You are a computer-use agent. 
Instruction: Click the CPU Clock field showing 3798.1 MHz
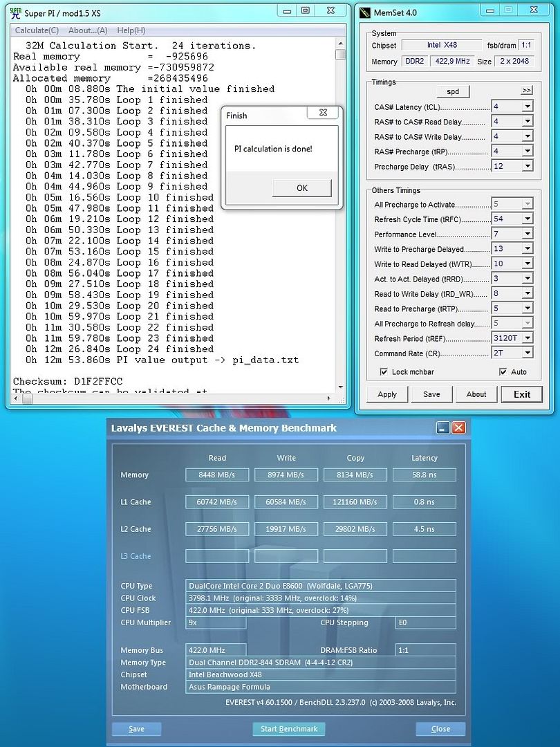pyautogui.click(x=321, y=598)
